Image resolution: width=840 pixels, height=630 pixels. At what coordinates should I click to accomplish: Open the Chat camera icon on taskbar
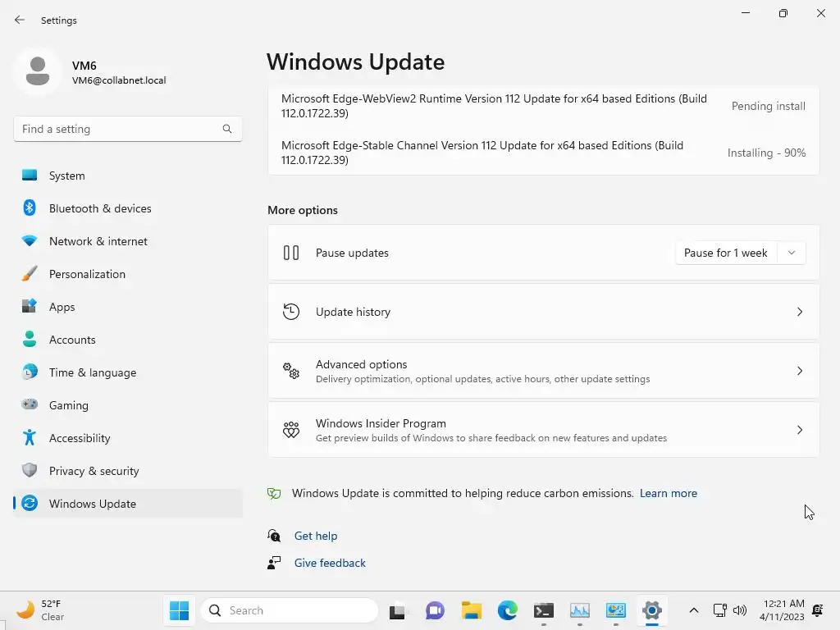click(x=435, y=610)
